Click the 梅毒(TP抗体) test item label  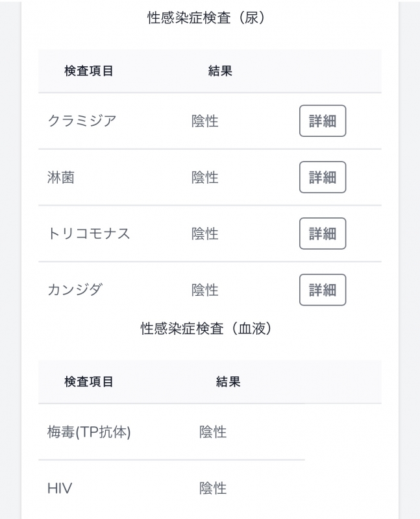click(91, 432)
